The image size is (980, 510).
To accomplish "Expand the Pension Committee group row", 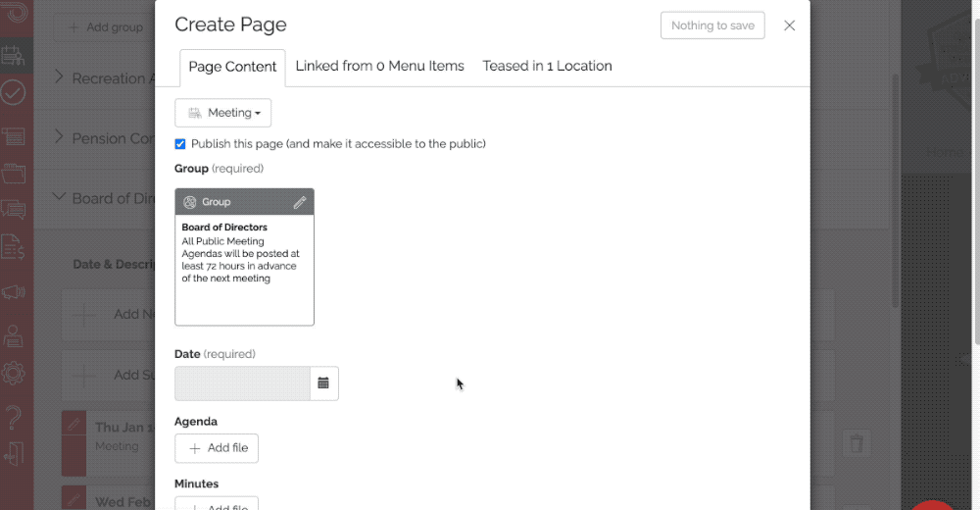I will pyautogui.click(x=59, y=136).
